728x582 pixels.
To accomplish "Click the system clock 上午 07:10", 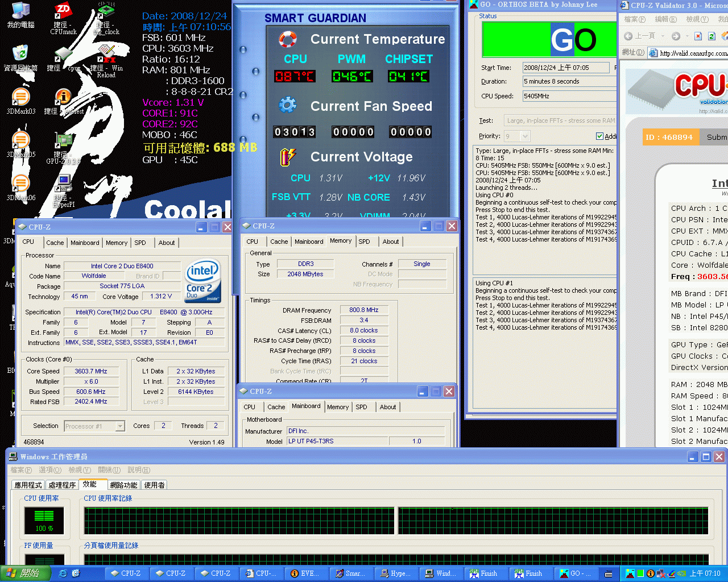I will coord(705,573).
